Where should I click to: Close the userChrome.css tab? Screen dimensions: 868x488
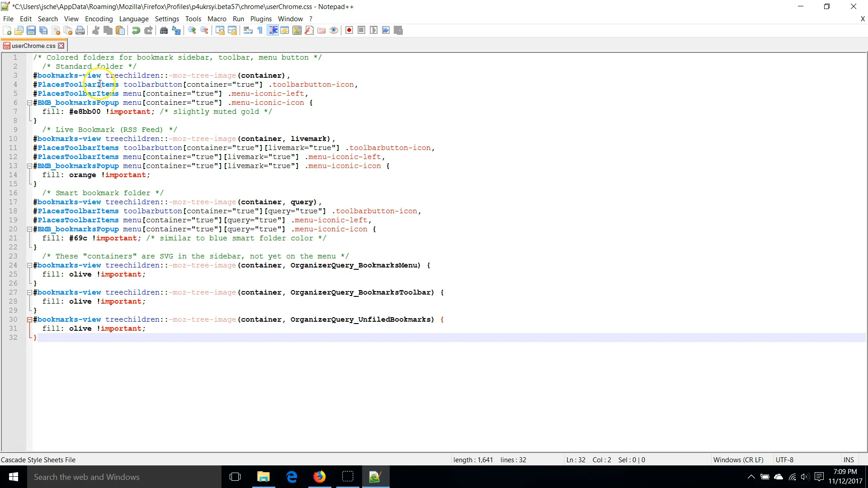[61, 46]
